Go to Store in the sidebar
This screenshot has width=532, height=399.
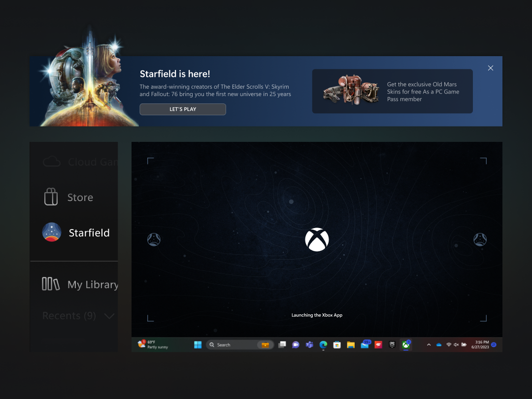(x=68, y=197)
